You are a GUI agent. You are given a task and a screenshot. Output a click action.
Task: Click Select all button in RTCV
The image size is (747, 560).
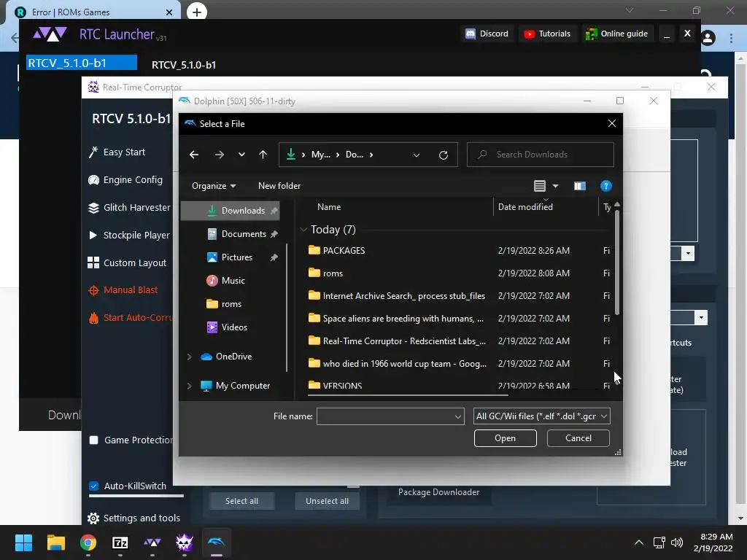(x=241, y=501)
